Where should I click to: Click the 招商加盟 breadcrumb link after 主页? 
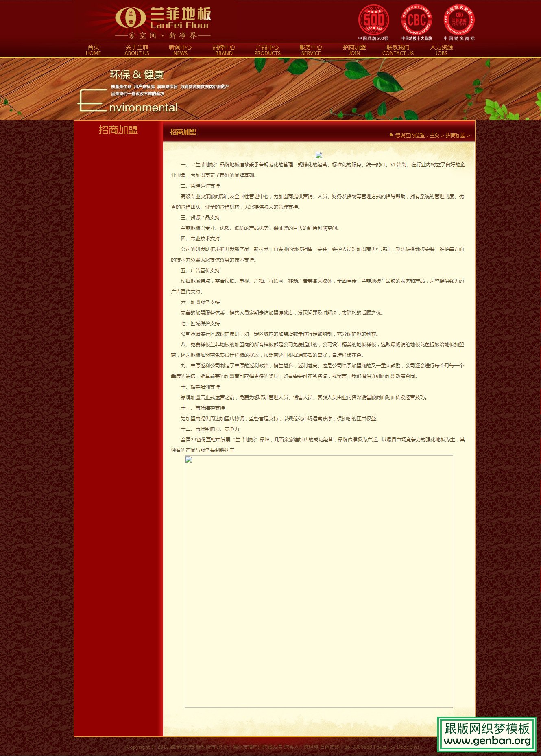tap(456, 135)
